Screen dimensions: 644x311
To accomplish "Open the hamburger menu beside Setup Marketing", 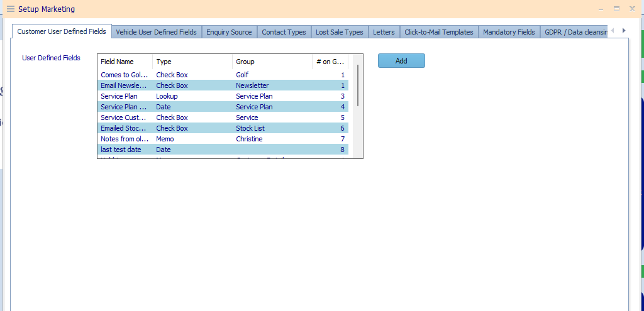I will pyautogui.click(x=10, y=9).
